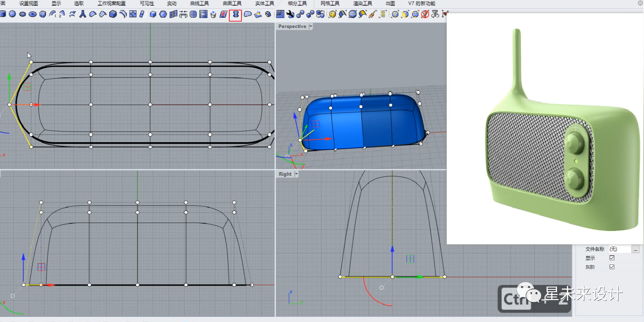Toggle the 灰阶 checkbox
Viewport: 644px width, 322px height.
coord(612,267)
